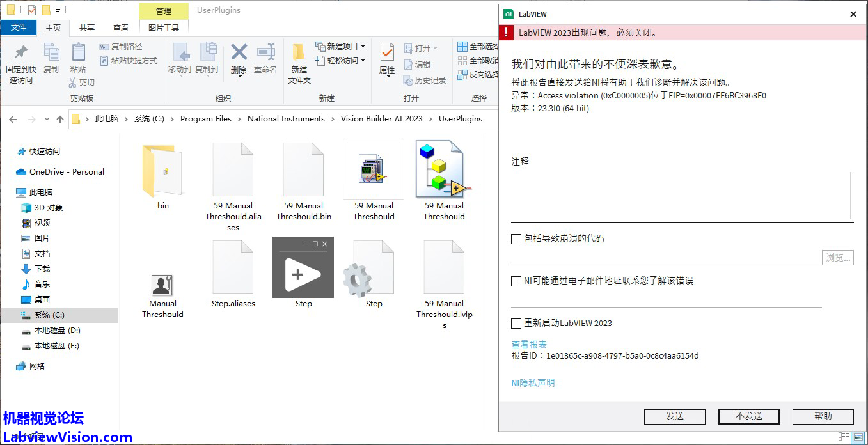Select 本地磁盘 (D:) in navigation pane
The height and width of the screenshot is (445, 868).
click(x=57, y=331)
